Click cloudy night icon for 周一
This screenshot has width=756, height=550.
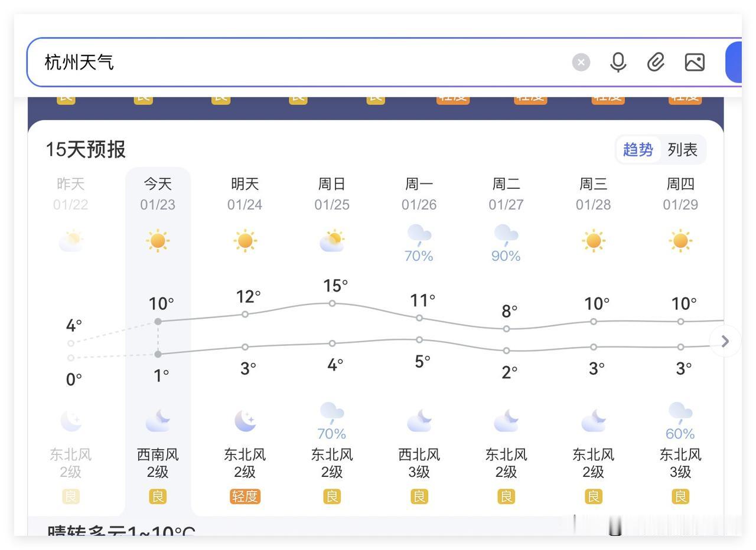(x=419, y=421)
